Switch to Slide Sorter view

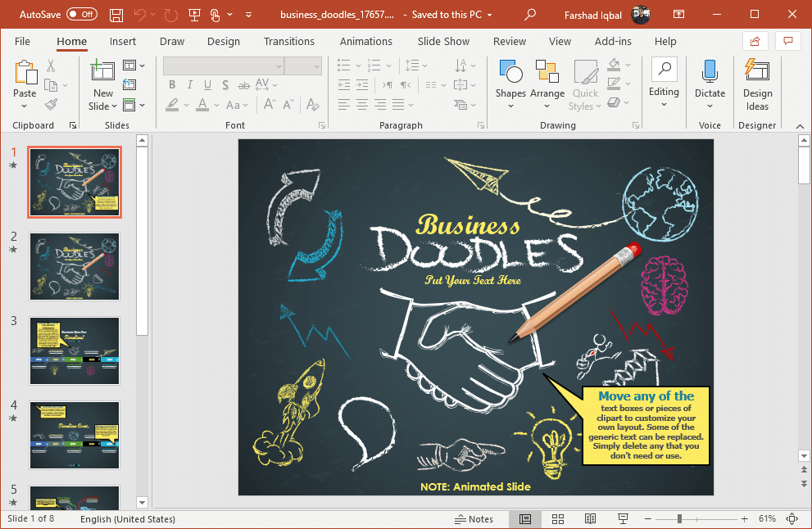tap(558, 519)
